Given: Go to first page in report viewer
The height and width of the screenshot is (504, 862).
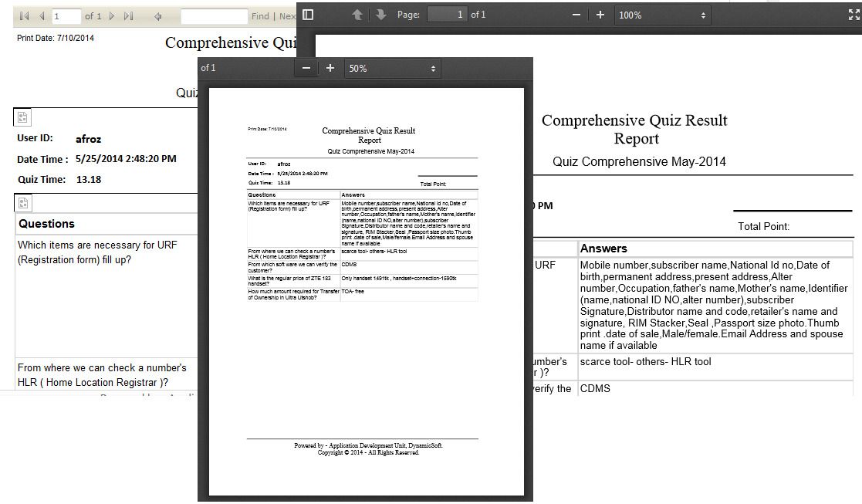Looking at the screenshot, I should pyautogui.click(x=24, y=16).
